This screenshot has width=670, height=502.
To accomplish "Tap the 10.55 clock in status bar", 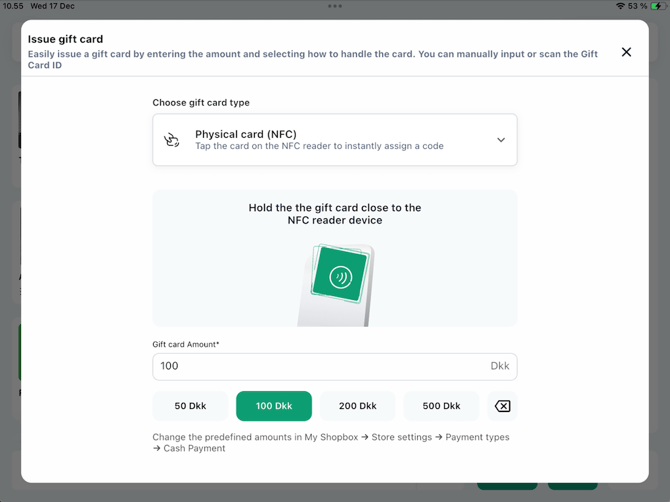I will pyautogui.click(x=13, y=6).
